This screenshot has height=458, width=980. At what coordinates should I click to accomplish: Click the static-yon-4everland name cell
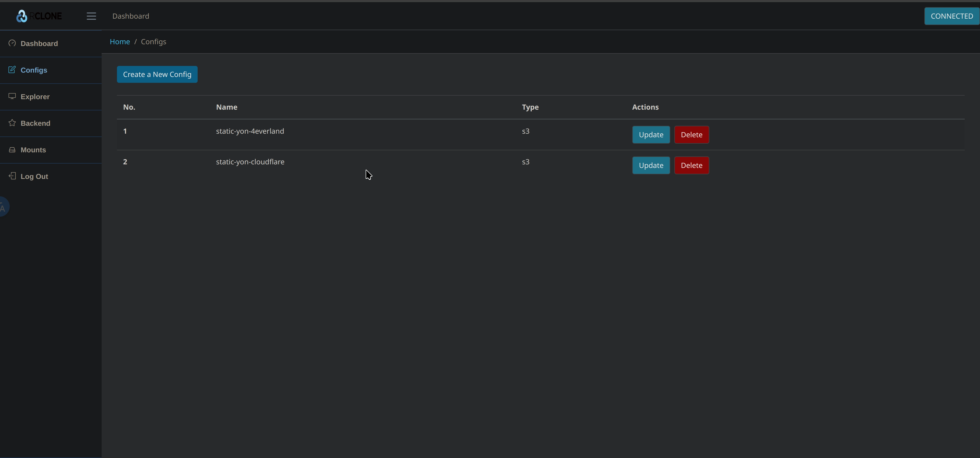[250, 131]
